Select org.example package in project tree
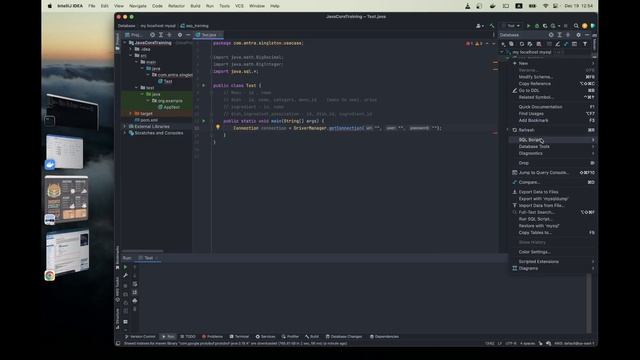 coord(167,101)
